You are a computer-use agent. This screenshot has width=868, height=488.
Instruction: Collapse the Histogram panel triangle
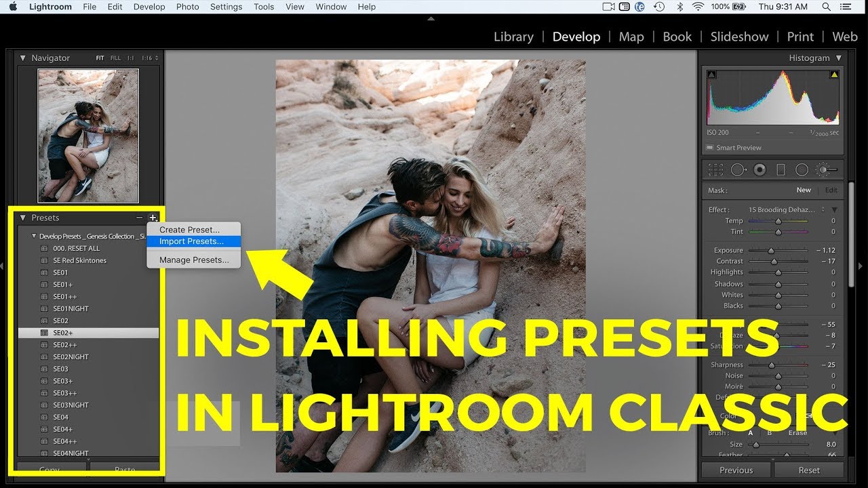click(839, 58)
